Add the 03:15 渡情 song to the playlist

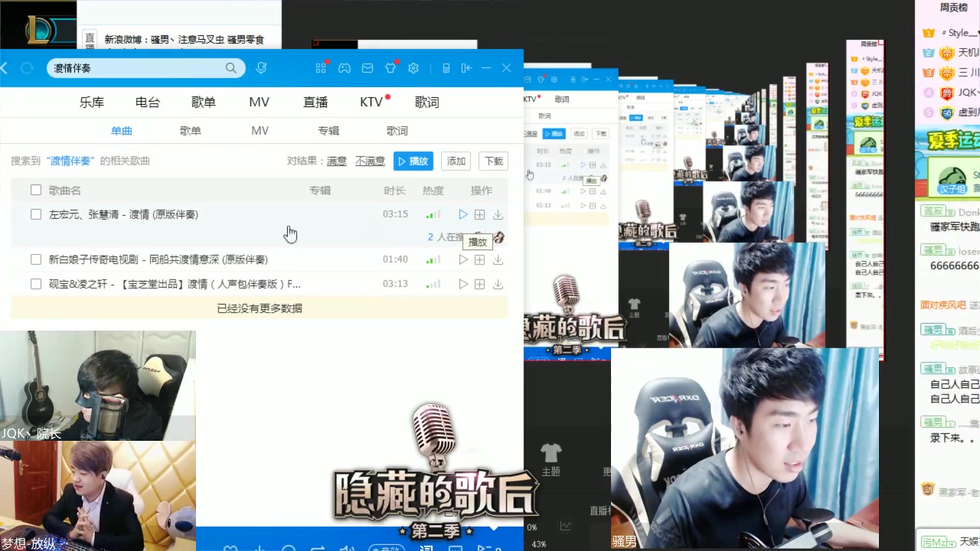479,214
